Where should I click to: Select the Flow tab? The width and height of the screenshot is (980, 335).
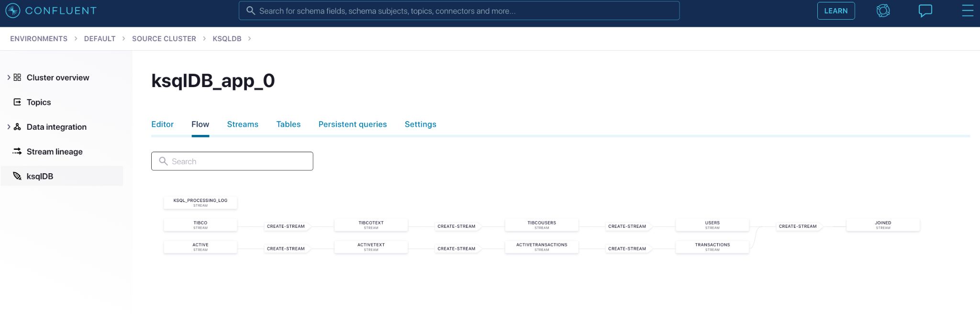[200, 124]
